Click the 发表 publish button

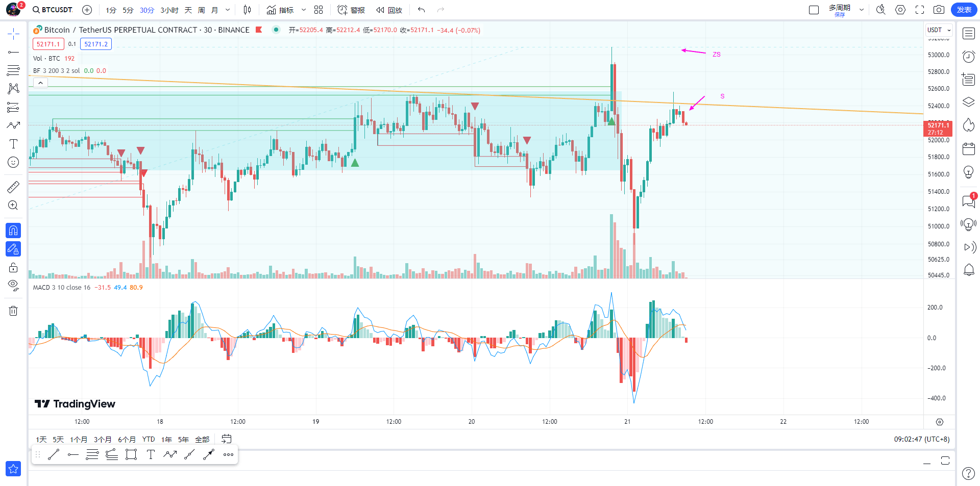964,10
